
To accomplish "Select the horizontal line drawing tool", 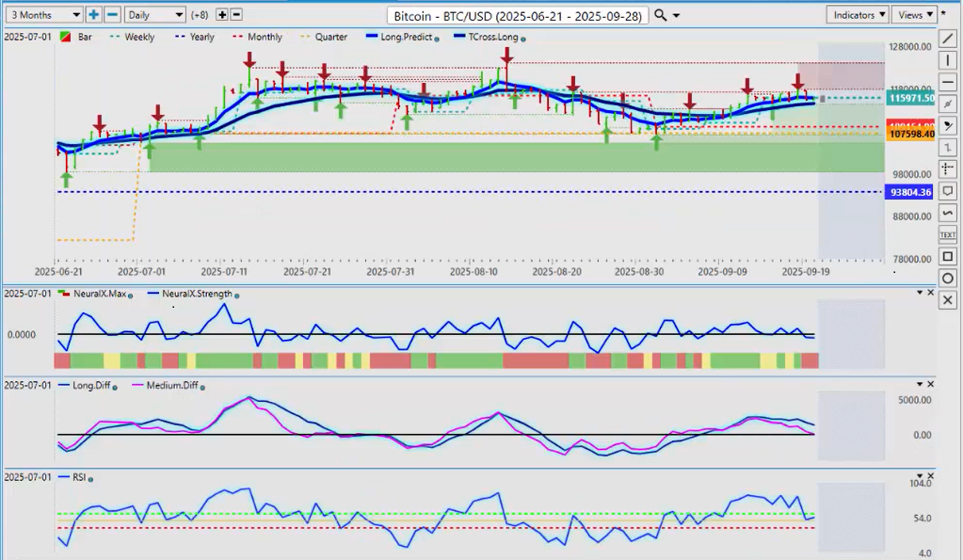I will 948,82.
